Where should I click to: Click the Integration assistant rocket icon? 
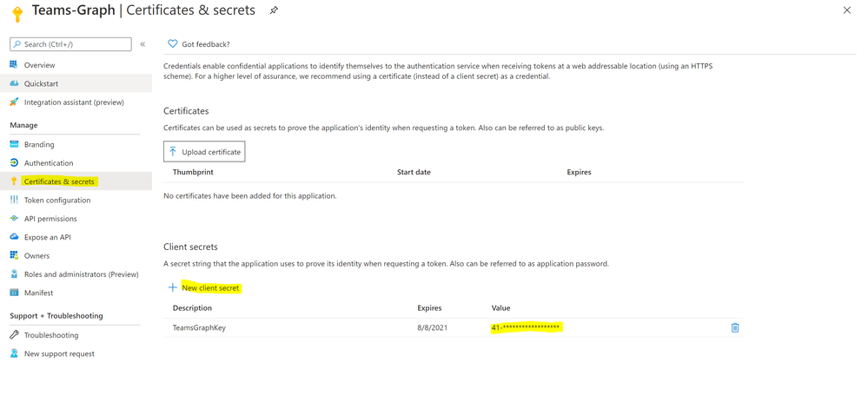(14, 102)
